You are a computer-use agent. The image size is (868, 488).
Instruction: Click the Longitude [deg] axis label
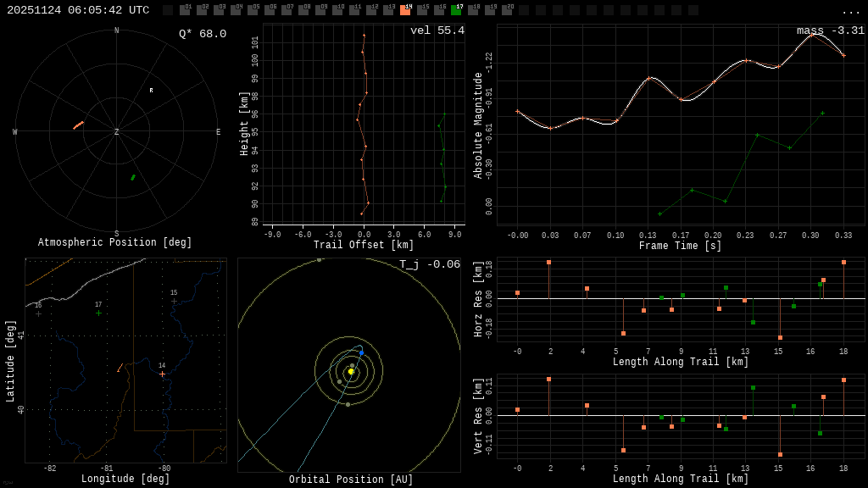pos(125,479)
